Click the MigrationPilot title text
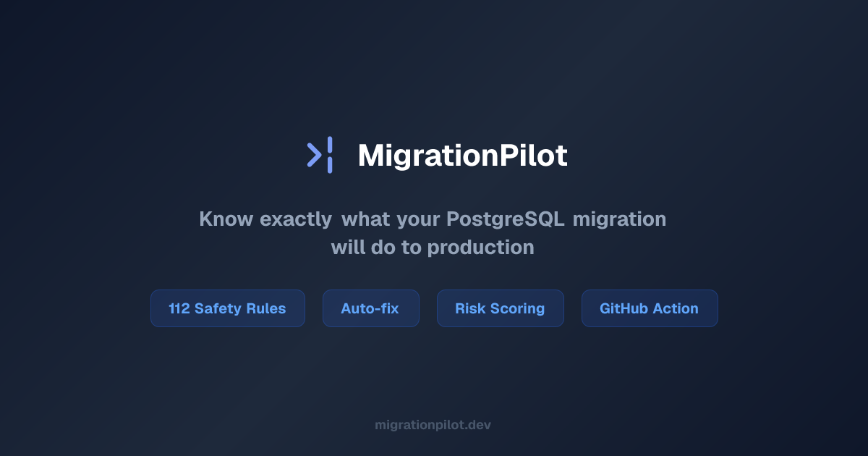This screenshot has width=868, height=456. [462, 156]
